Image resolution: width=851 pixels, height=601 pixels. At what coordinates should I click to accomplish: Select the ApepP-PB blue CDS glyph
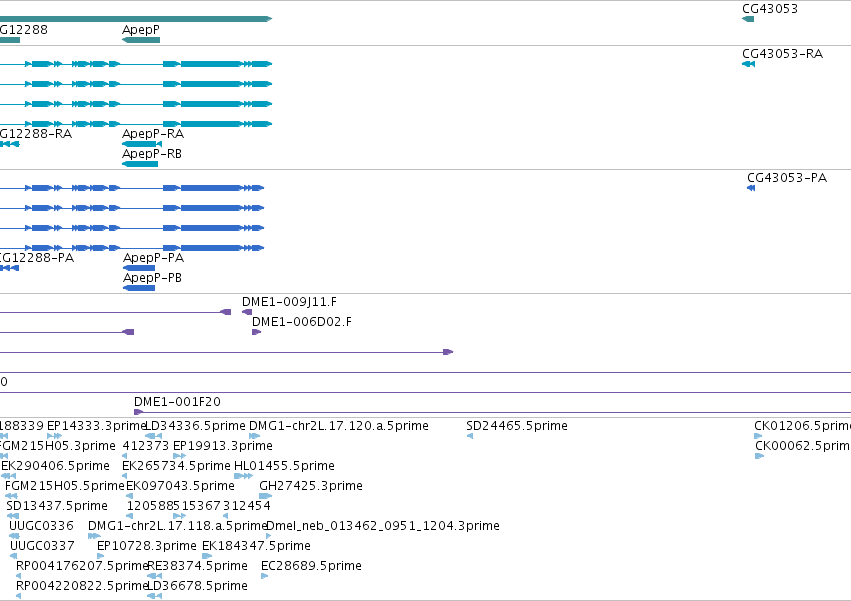tap(139, 288)
